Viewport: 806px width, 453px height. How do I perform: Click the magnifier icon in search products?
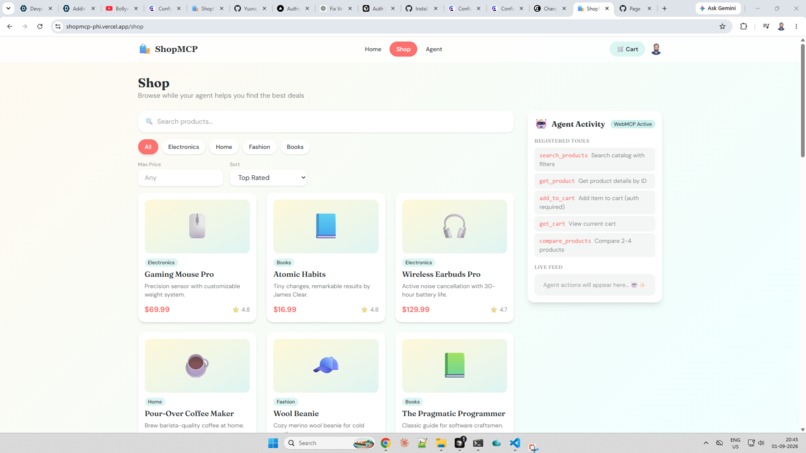(x=149, y=121)
